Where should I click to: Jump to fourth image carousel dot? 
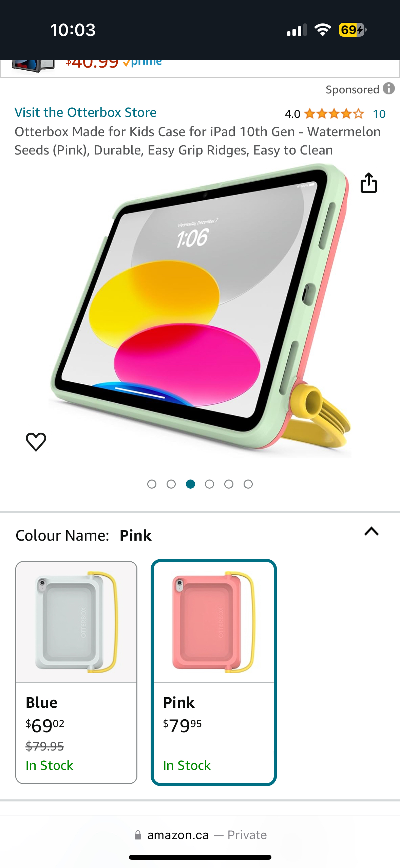tap(209, 484)
